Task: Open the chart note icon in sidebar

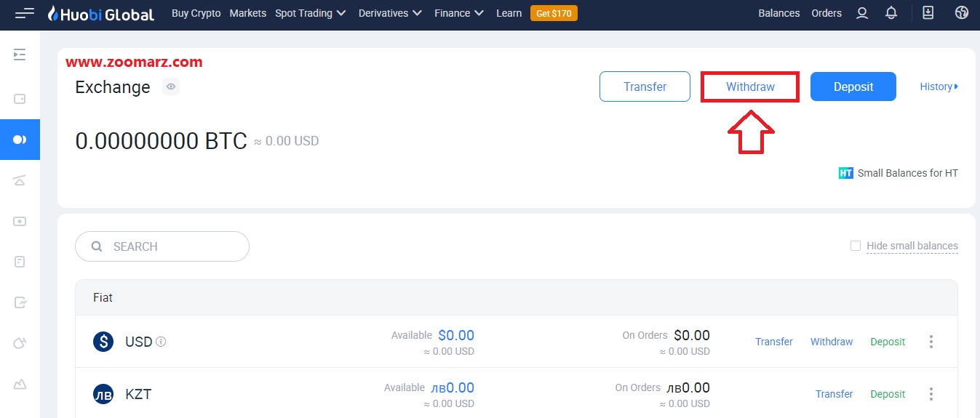Action: point(20,302)
